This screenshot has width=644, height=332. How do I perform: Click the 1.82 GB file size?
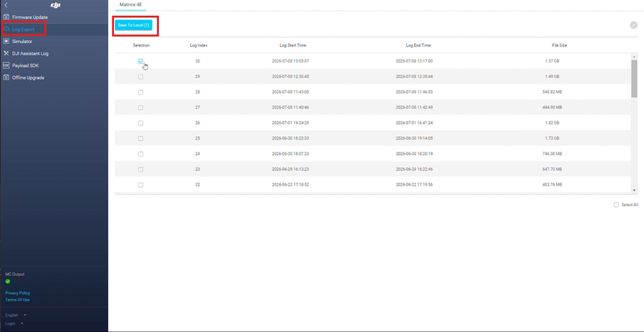coord(552,123)
